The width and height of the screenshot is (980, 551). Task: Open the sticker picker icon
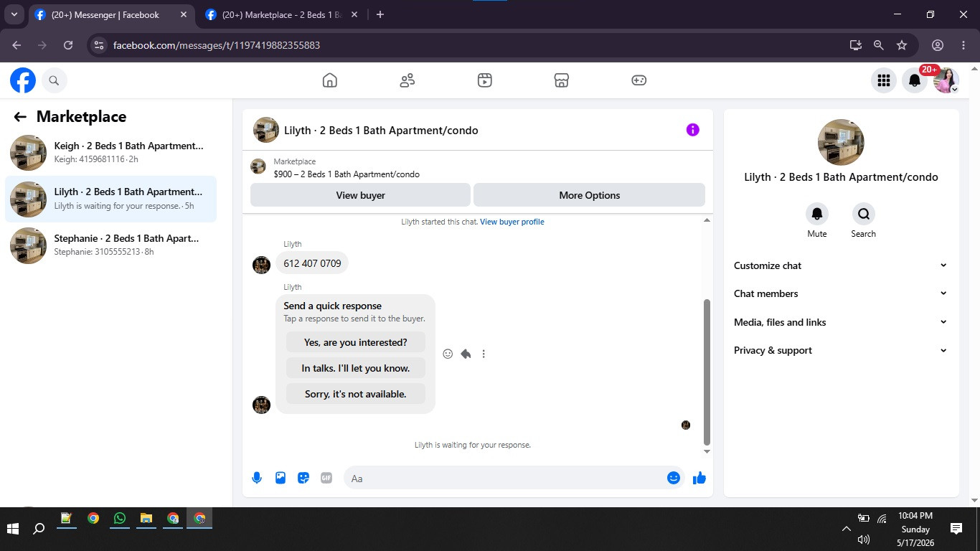303,478
